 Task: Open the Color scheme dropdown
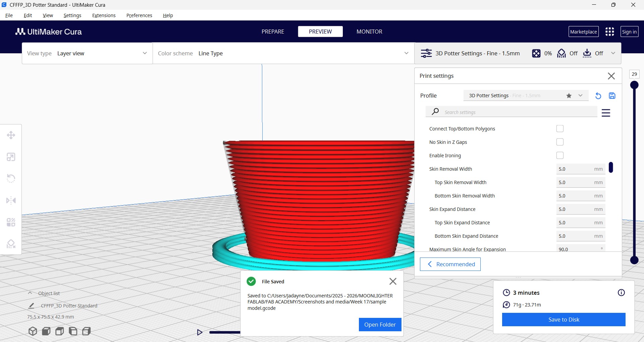[x=283, y=53]
